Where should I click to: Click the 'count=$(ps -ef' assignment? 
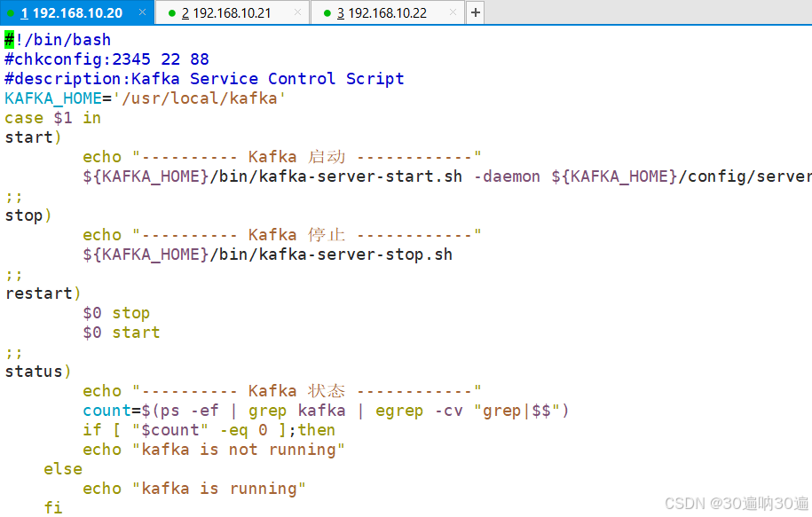tap(151, 411)
